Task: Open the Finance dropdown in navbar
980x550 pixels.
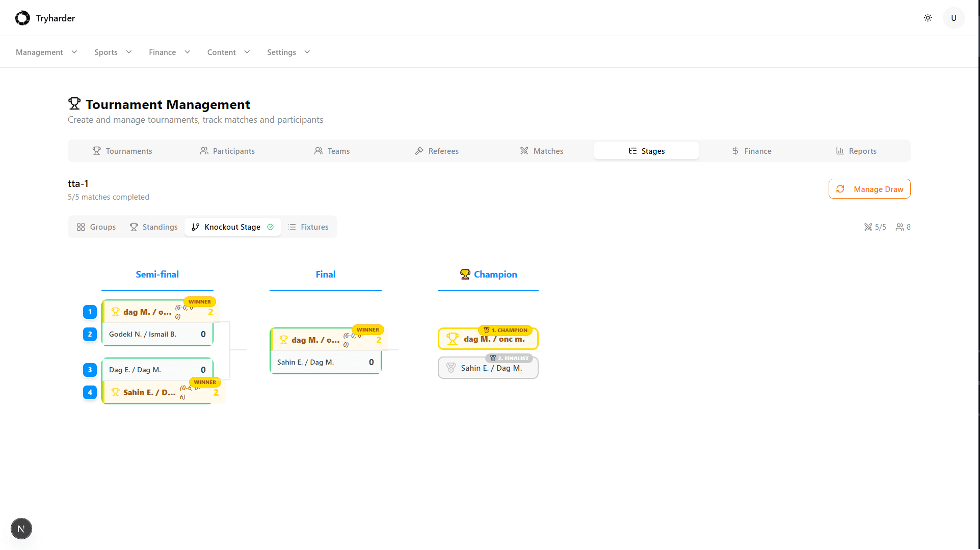Action: coord(169,52)
